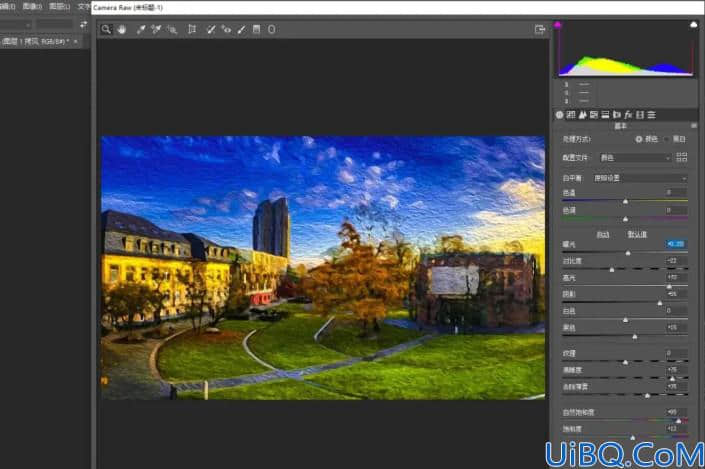Click the Whites (白色) slider handle
Viewport: 705px width, 469px height.
coord(625,320)
